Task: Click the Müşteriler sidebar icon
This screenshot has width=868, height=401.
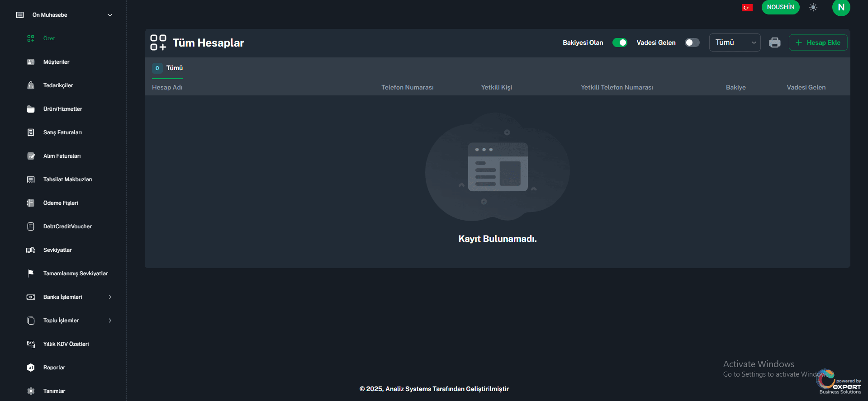Action: pyautogui.click(x=31, y=62)
